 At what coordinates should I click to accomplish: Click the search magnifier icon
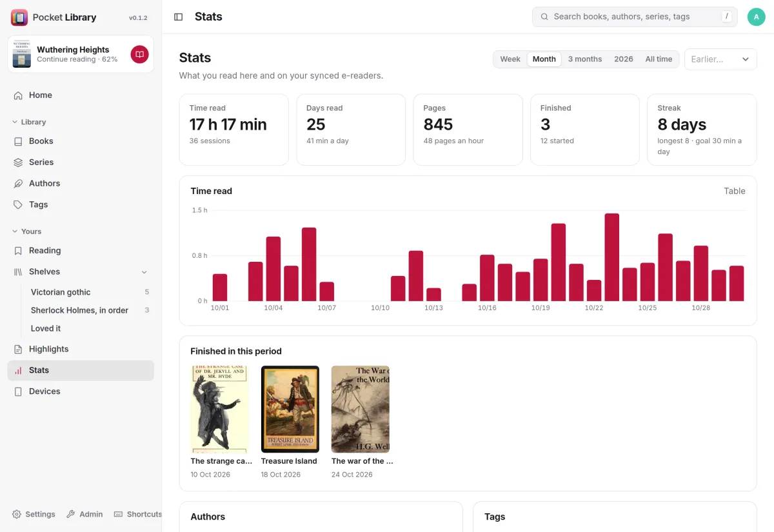point(544,17)
